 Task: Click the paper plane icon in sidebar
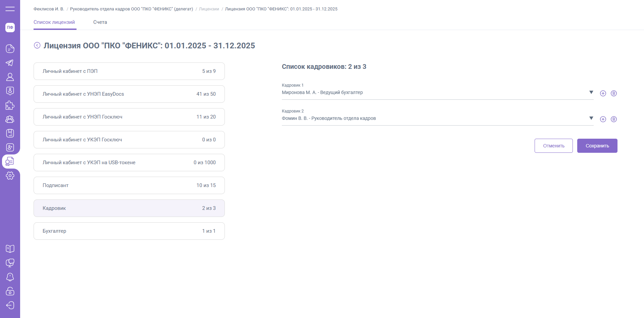[10, 63]
